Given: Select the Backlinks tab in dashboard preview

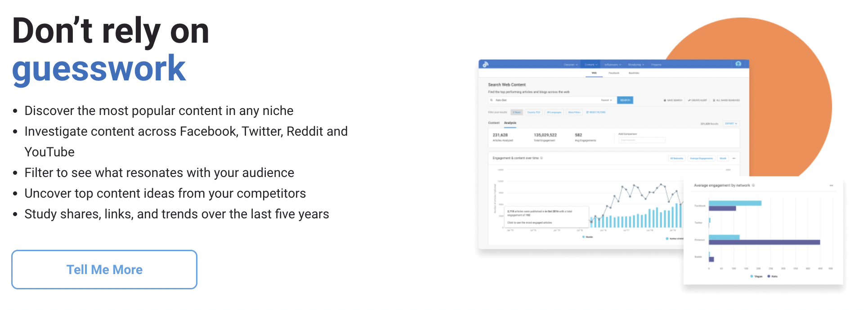Looking at the screenshot, I should pyautogui.click(x=634, y=73).
